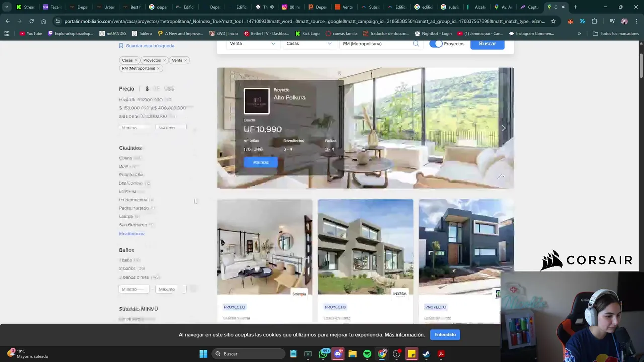The image size is (644, 362).
Task: Open Steam from the taskbar
Action: (426, 354)
